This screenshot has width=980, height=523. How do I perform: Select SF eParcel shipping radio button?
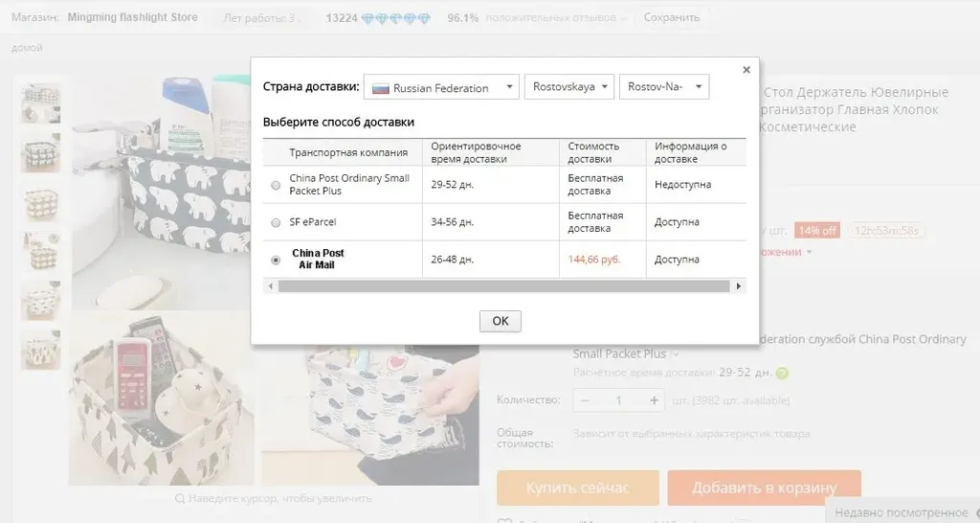[276, 223]
